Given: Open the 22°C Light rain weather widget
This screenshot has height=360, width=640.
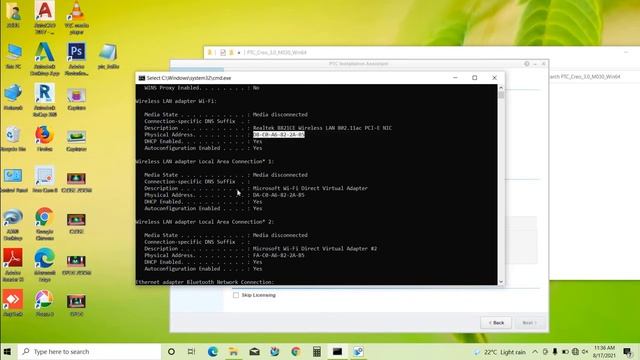Looking at the screenshot, I should point(500,352).
